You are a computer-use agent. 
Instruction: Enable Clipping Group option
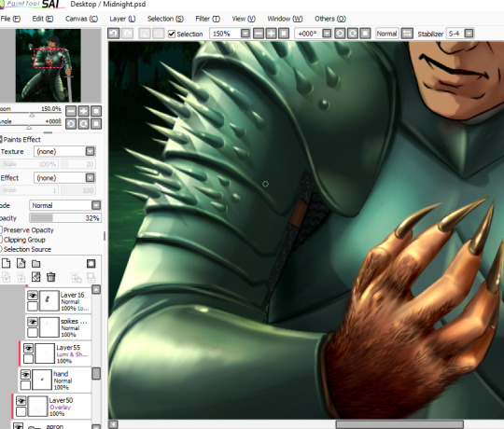pos(1,240)
